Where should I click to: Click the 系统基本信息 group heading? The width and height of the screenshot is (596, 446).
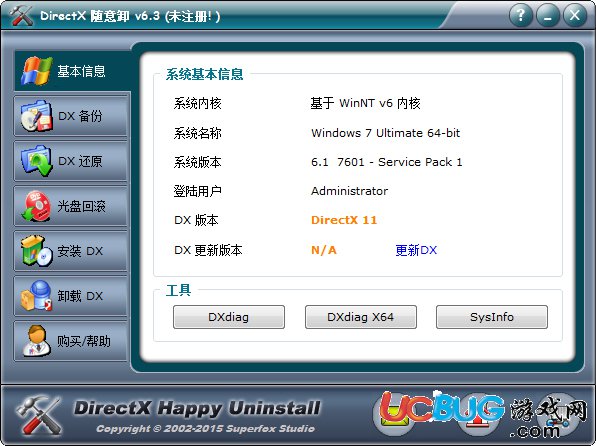204,74
